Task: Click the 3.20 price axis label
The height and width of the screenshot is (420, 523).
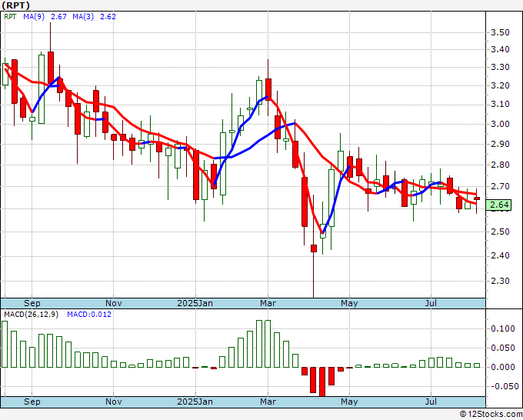Action: click(x=501, y=85)
